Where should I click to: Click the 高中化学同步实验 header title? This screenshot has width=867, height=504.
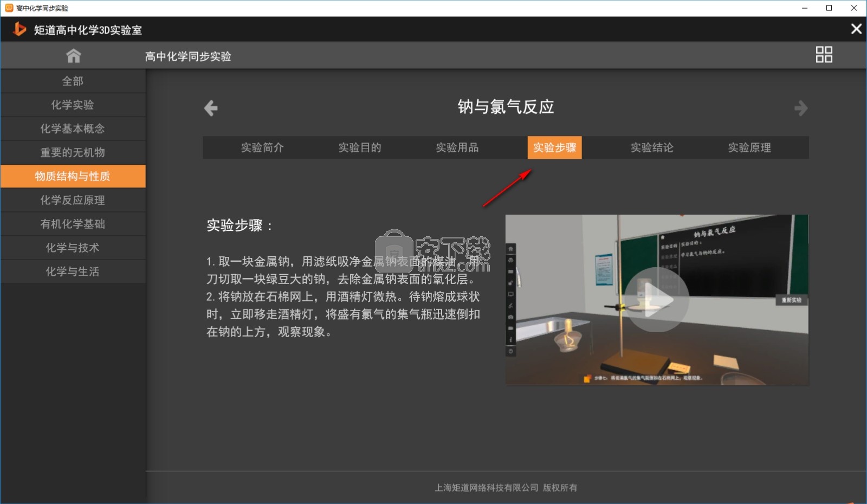click(188, 56)
